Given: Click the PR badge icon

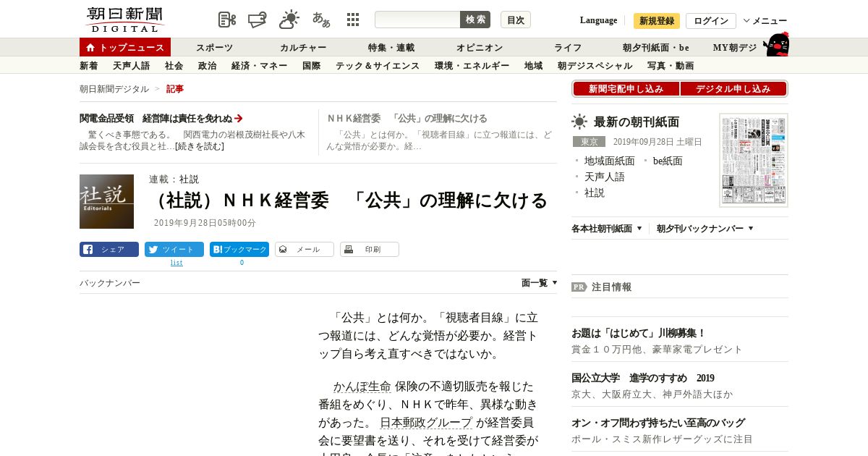Looking at the screenshot, I should (x=579, y=287).
